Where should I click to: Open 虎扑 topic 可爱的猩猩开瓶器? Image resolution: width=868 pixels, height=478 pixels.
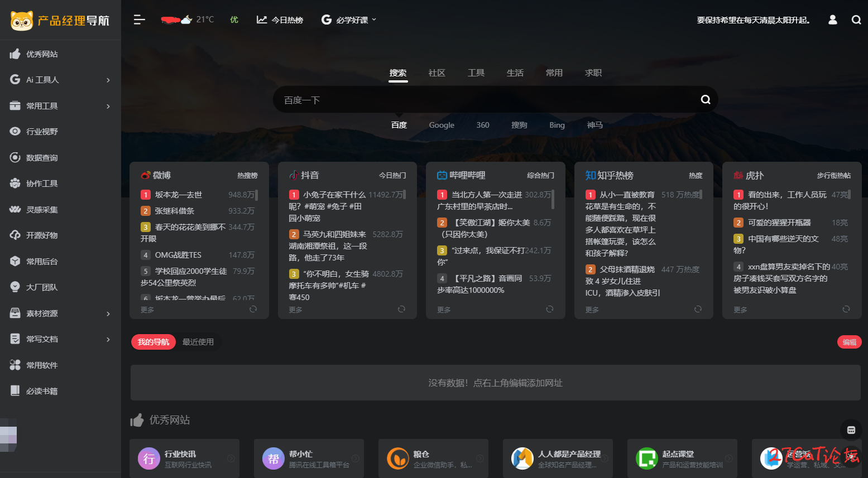[779, 223]
